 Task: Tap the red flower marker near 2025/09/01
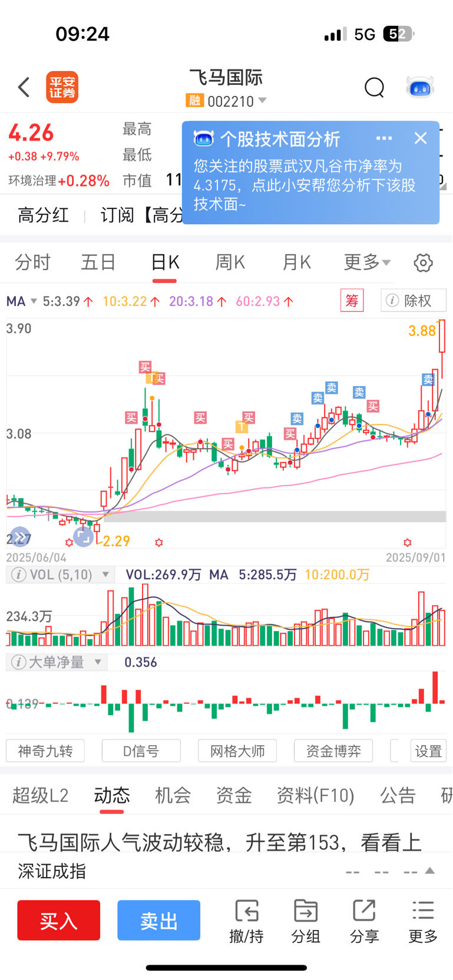[407, 542]
